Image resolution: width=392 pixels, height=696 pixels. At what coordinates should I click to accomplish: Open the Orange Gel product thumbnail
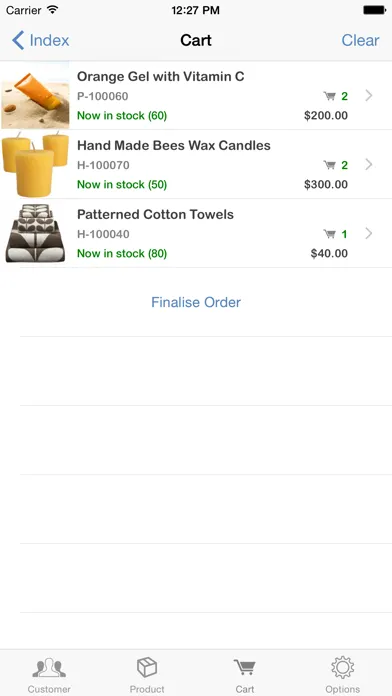click(x=35, y=95)
